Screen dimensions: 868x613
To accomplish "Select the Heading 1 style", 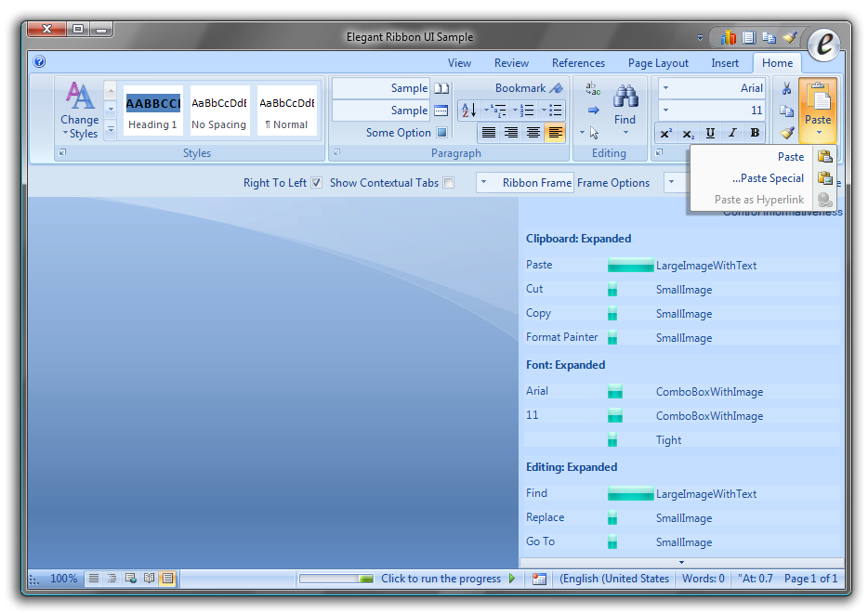I will tap(152, 111).
